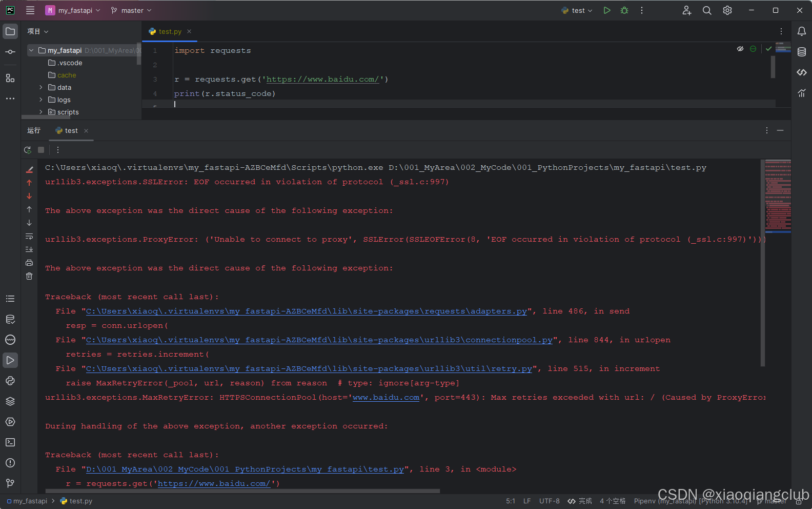Open the Commit tool window
Screen dimensions: 812x509
coord(10,52)
